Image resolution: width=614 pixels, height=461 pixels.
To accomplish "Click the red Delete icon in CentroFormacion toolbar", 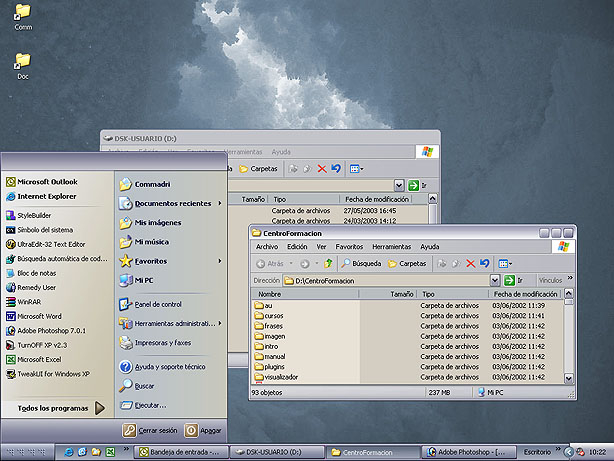I will [x=469, y=263].
